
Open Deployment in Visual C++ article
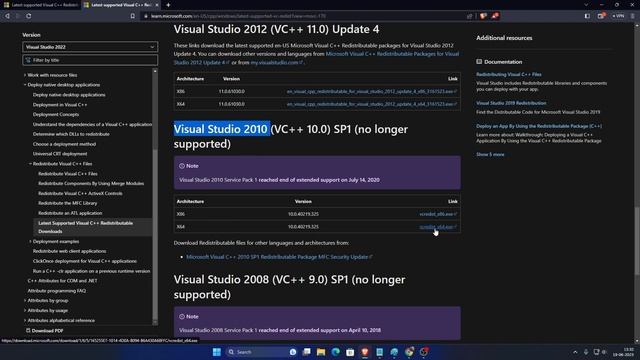[60, 104]
